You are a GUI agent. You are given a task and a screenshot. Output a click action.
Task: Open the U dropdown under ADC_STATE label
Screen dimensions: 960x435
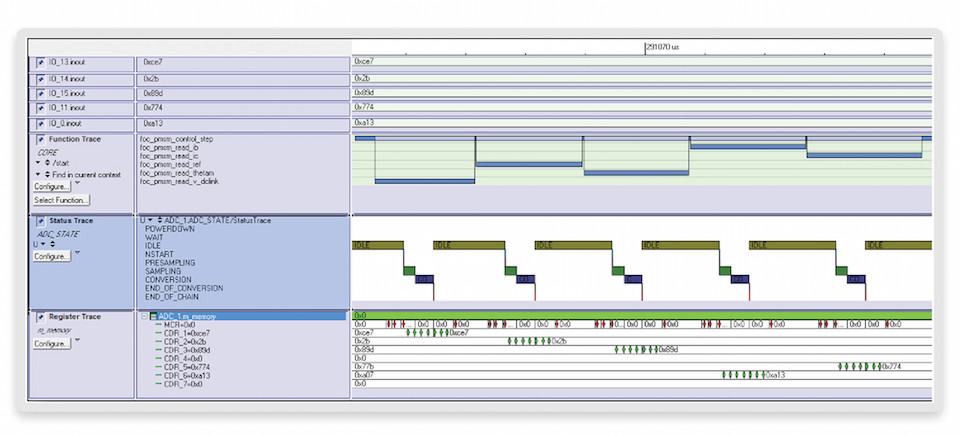(41, 244)
